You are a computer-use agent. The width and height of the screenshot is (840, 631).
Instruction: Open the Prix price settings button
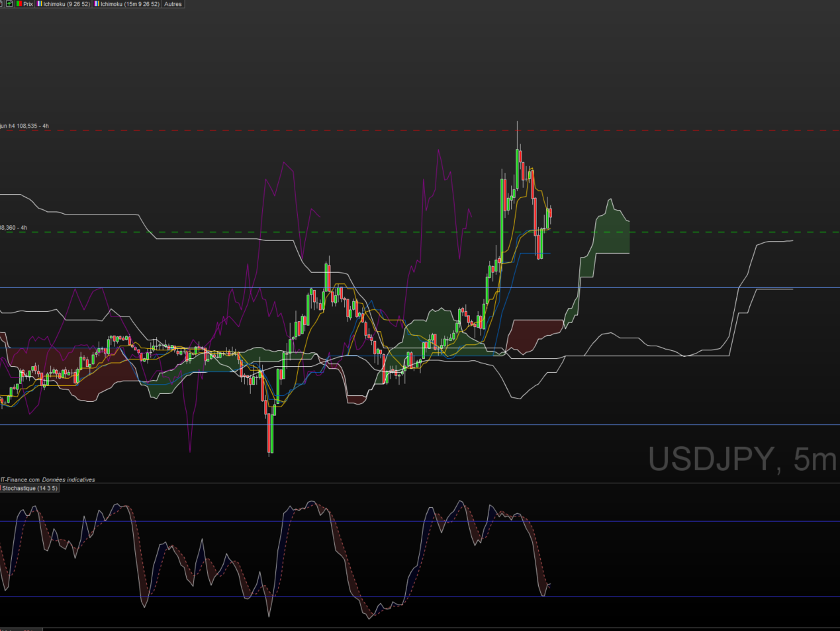point(25,3)
